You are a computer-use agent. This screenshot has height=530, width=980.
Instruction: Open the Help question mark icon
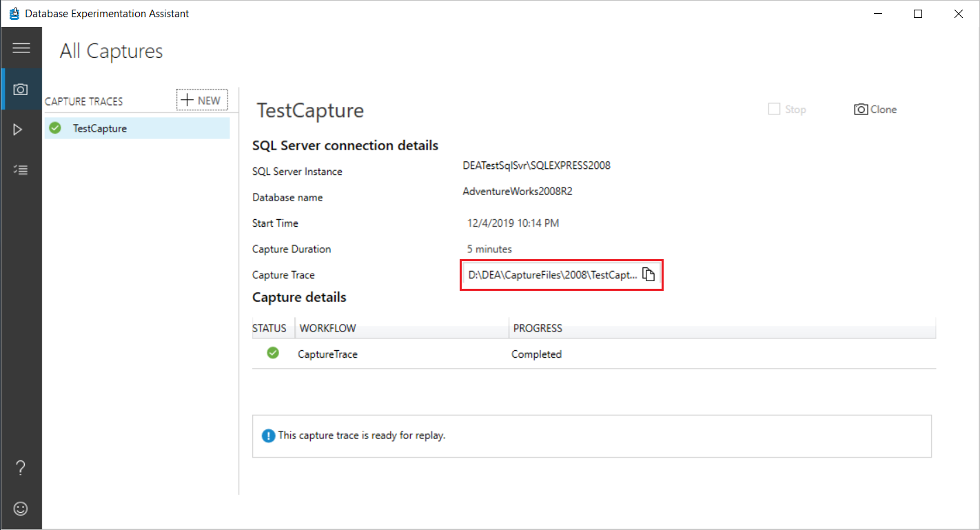coord(21,468)
